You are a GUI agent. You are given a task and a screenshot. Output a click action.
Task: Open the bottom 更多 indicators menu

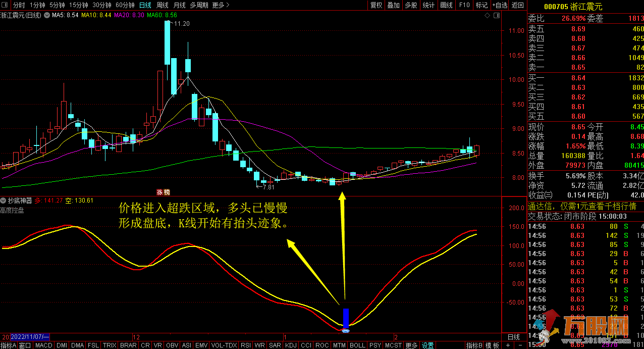[411, 345]
